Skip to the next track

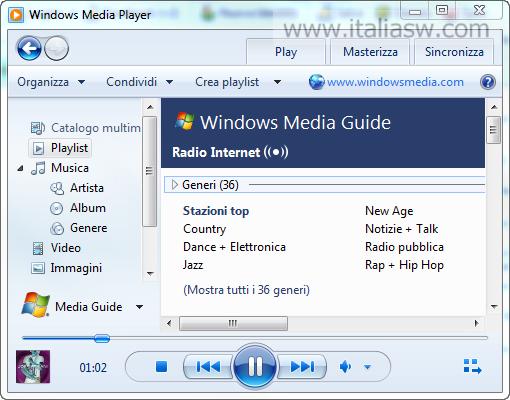[x=302, y=367]
